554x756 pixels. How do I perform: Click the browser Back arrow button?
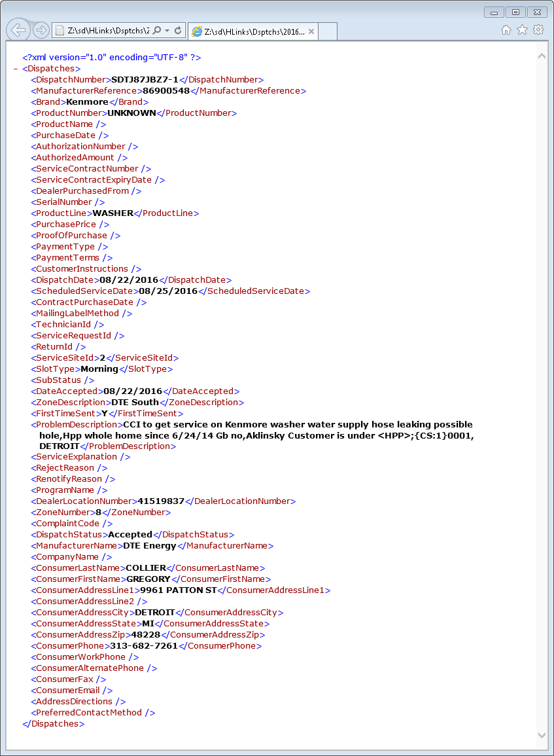pos(18,30)
